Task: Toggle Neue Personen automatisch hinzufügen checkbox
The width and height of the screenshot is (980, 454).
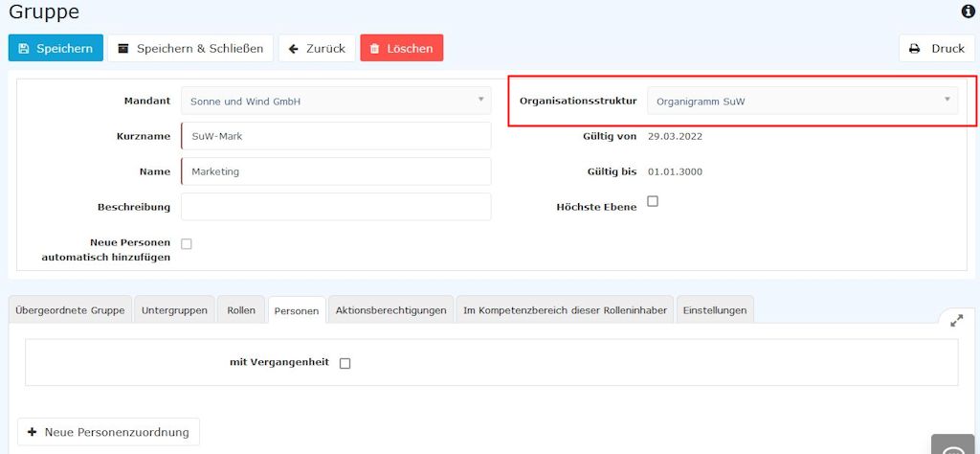Action: (187, 244)
